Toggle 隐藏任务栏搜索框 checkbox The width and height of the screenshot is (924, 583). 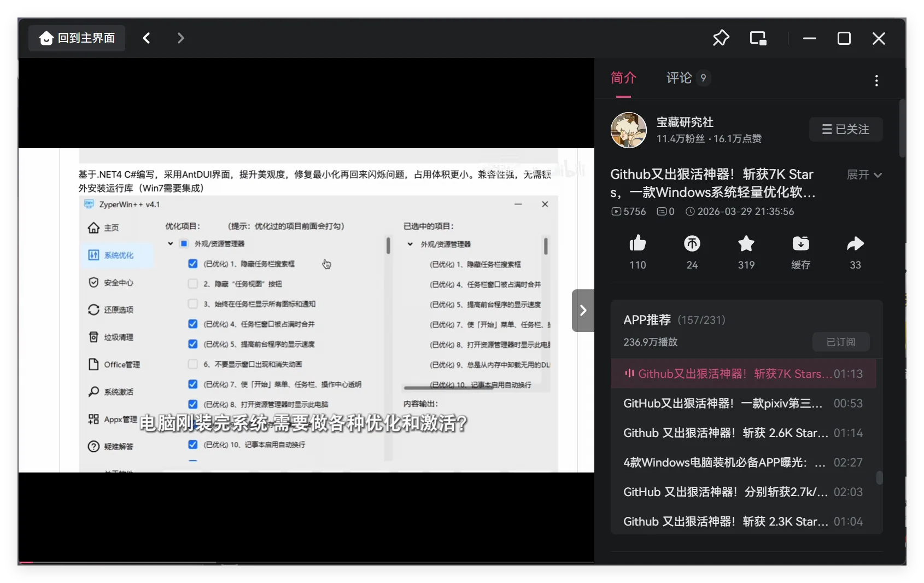point(192,264)
